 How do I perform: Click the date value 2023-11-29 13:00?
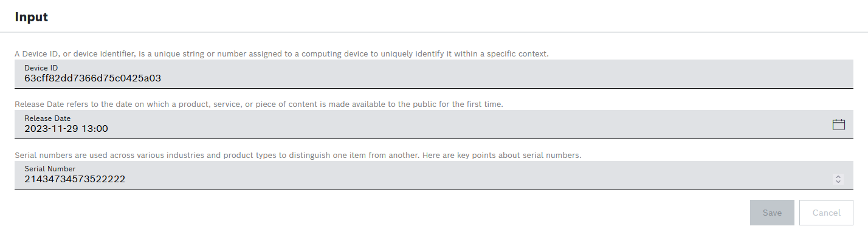tap(66, 129)
